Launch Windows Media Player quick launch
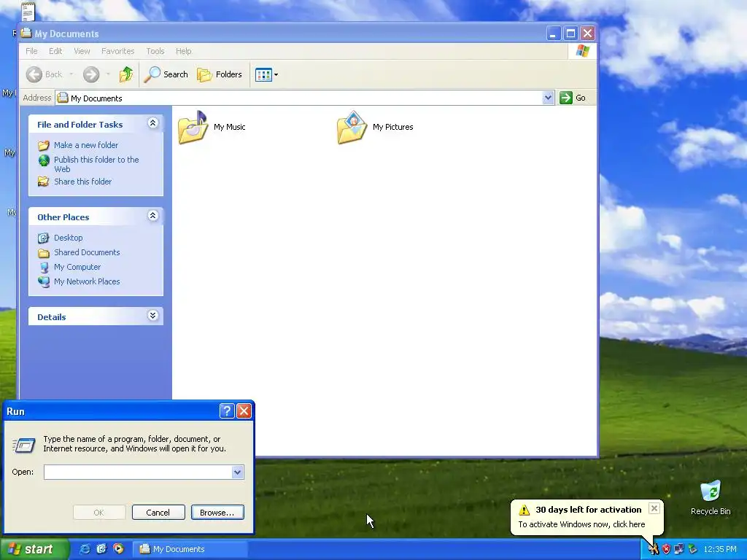This screenshot has width=747, height=560. click(118, 549)
